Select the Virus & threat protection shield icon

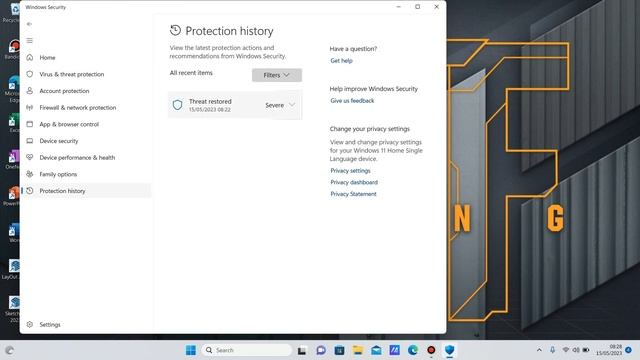pyautogui.click(x=29, y=74)
